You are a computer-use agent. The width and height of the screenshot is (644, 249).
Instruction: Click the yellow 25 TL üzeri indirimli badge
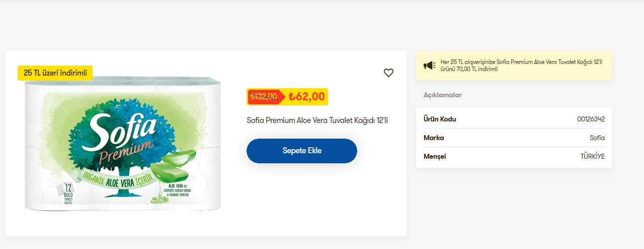point(55,73)
